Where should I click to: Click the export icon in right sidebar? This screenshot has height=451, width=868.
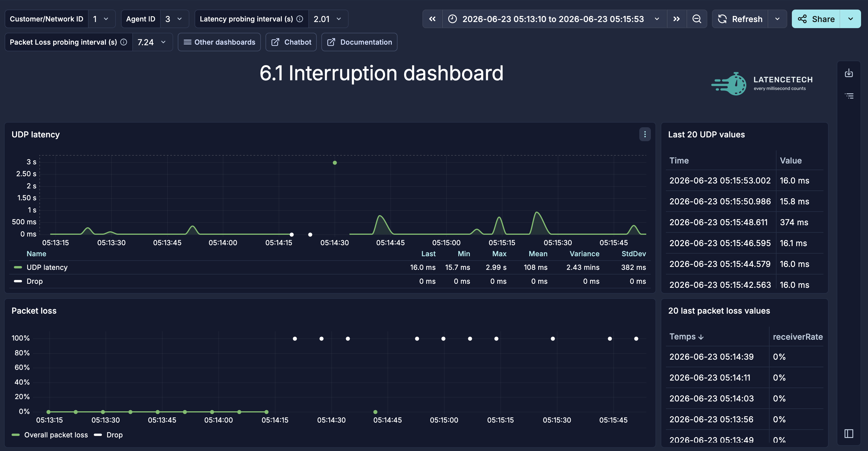point(848,73)
